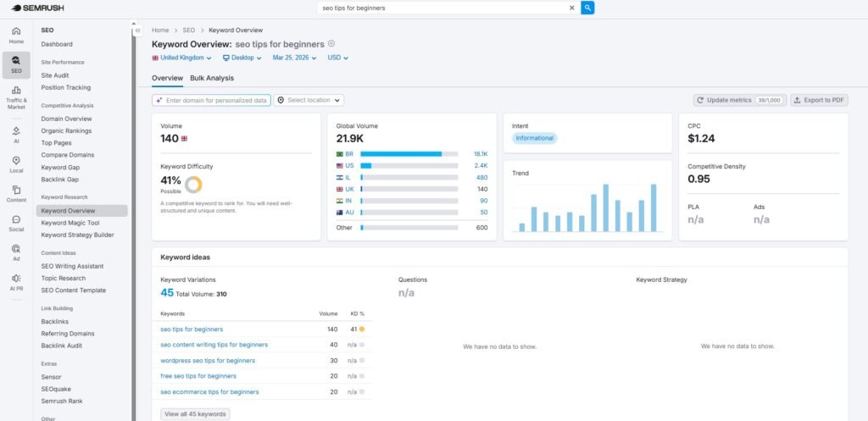
Task: Open Dashboard in the SEO sidebar
Action: tap(57, 44)
